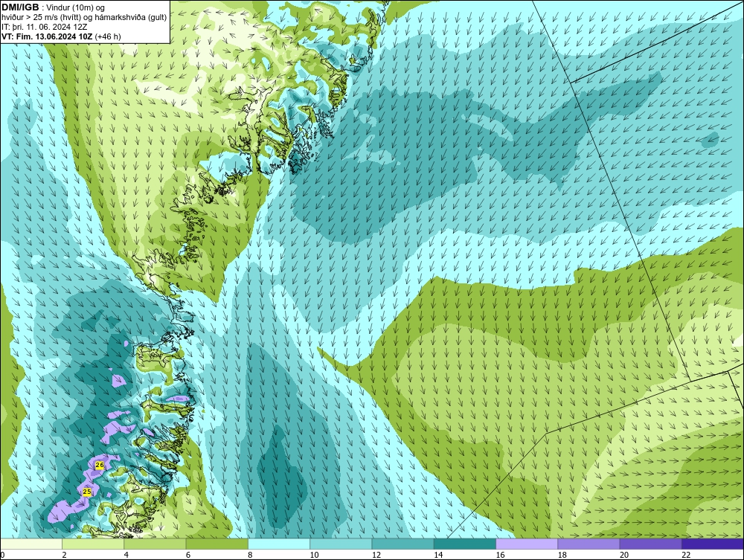Screen dimensions: 744x560
Task: Click the scale label 20
Action: tap(624, 555)
